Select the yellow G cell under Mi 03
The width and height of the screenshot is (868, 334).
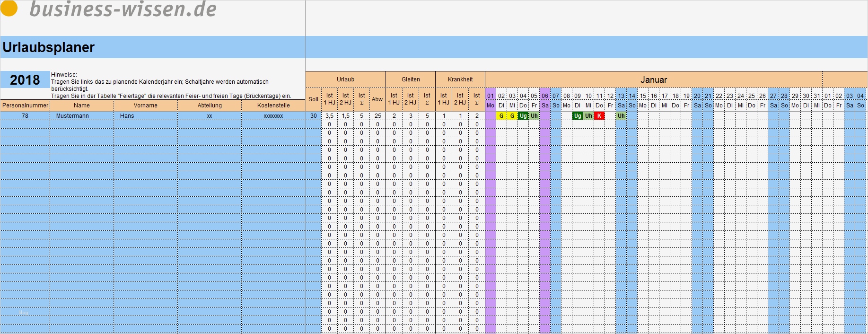pyautogui.click(x=512, y=116)
